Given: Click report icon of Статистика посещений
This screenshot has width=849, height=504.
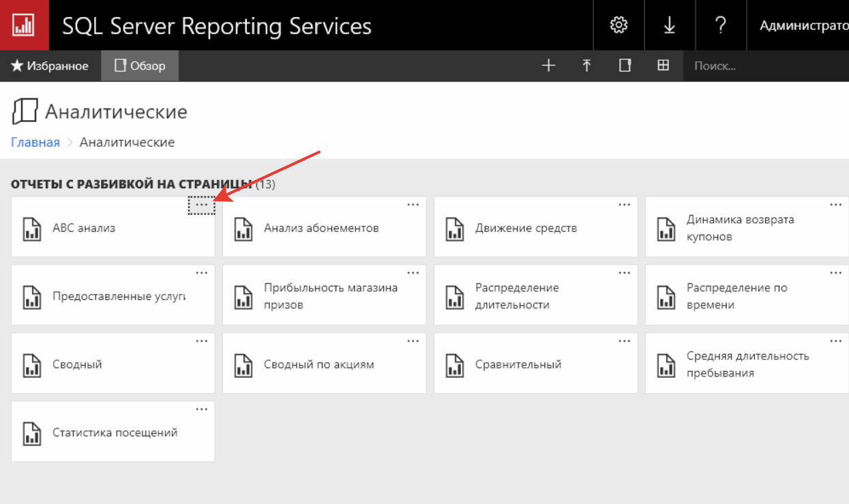Looking at the screenshot, I should tap(32, 433).
